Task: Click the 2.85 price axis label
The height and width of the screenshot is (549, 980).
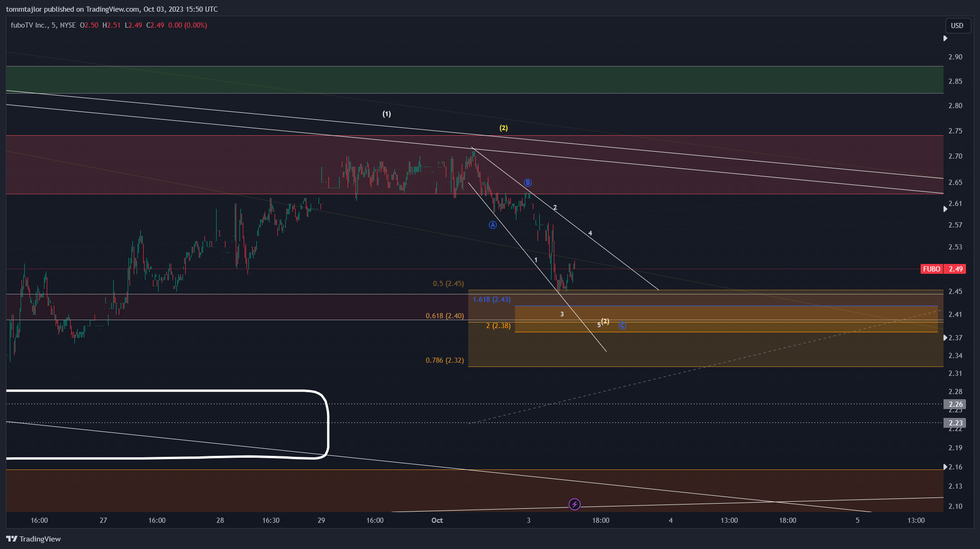Action: [x=955, y=81]
